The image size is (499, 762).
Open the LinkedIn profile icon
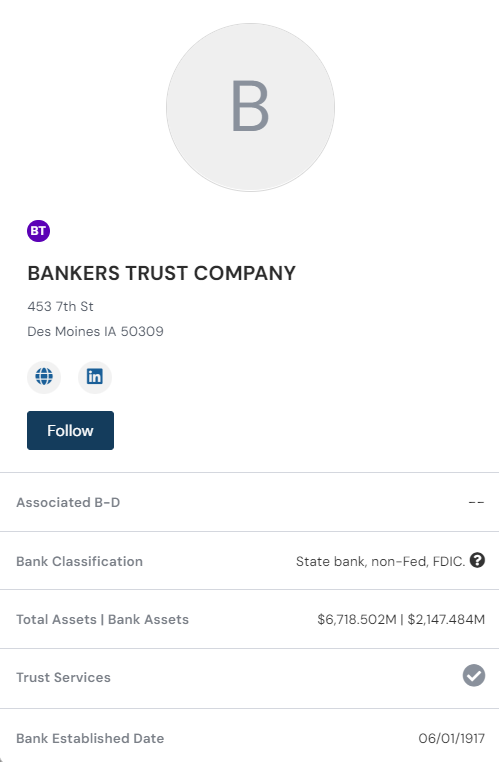(95, 377)
